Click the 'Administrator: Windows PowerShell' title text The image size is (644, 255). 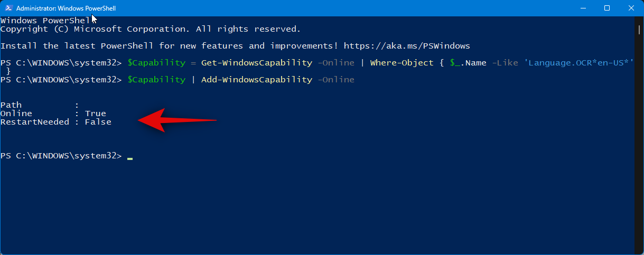pyautogui.click(x=66, y=8)
